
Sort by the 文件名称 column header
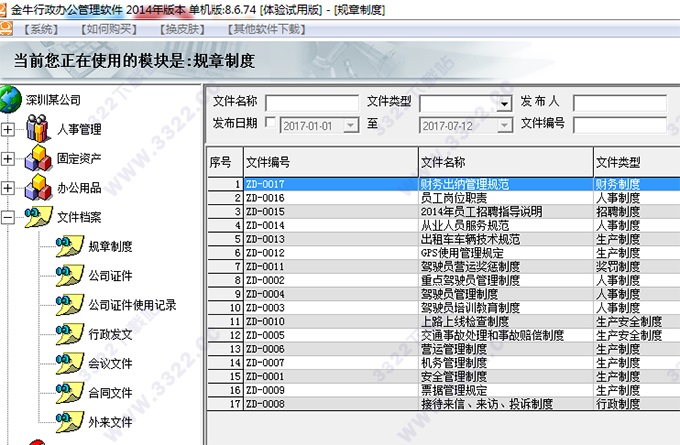point(506,162)
